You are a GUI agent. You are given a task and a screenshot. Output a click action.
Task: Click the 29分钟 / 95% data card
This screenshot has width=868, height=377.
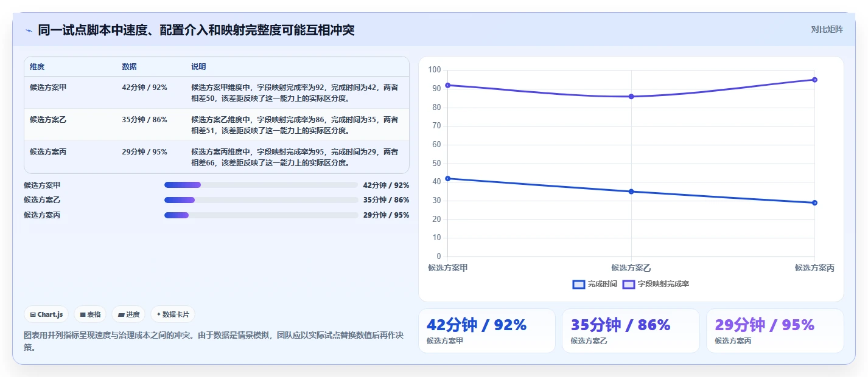775,331
